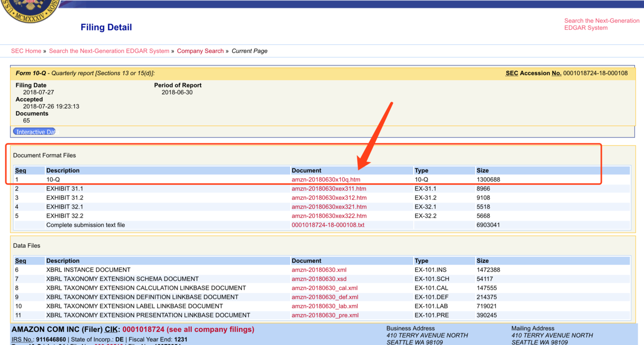Image resolution: width=644 pixels, height=345 pixels.
Task: Click XBRL TAXONOMY EXTENSION PRESENTATION LINKBASE cell
Action: pyautogui.click(x=148, y=315)
